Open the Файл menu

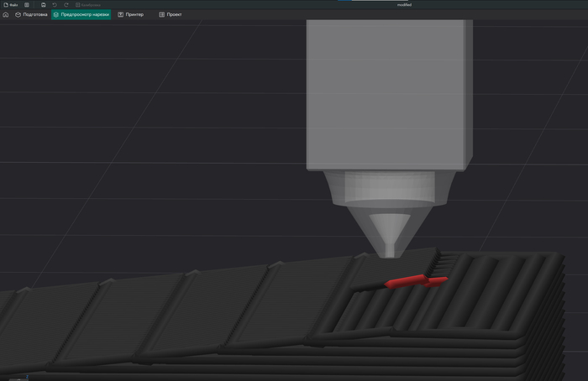(x=11, y=5)
